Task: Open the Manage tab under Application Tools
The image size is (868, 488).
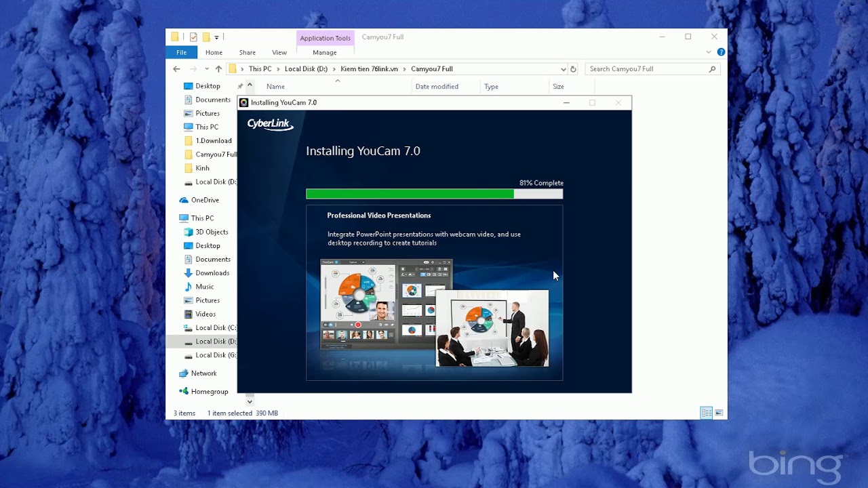Action: click(x=325, y=52)
